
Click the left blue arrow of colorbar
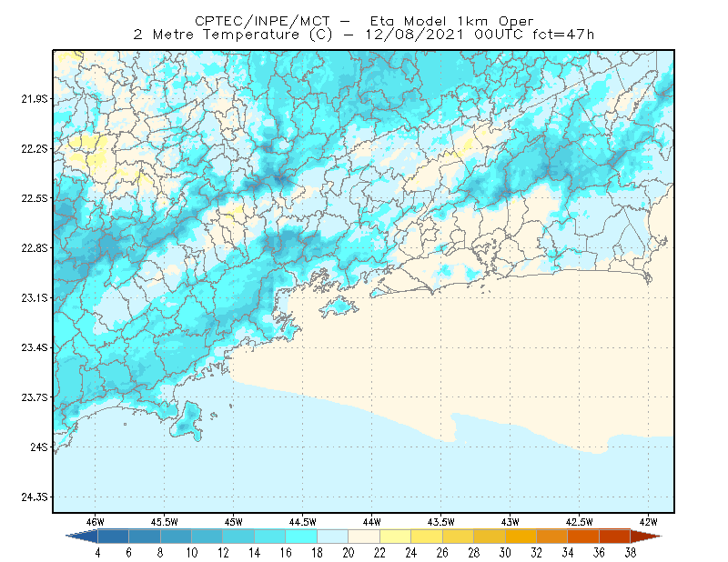pos(82,537)
